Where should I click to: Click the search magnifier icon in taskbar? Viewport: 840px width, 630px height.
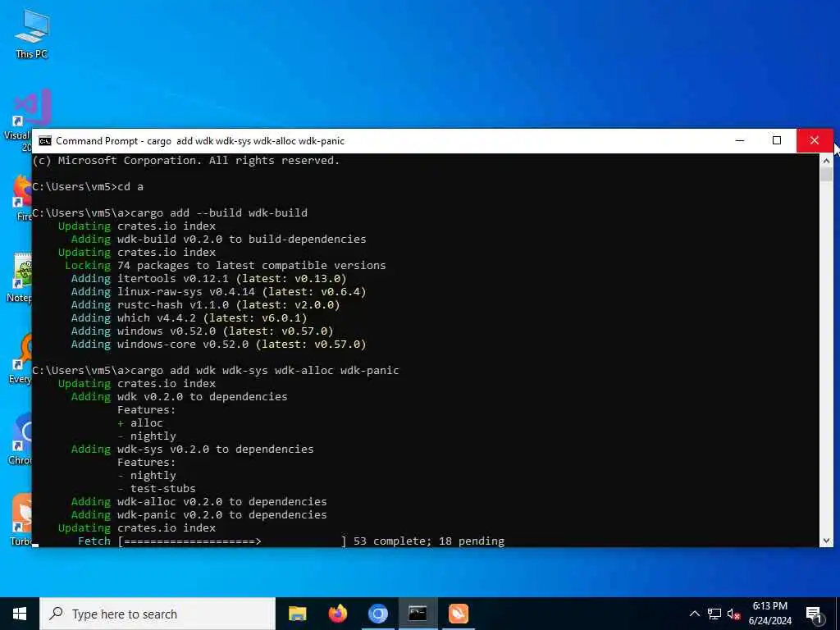point(56,614)
